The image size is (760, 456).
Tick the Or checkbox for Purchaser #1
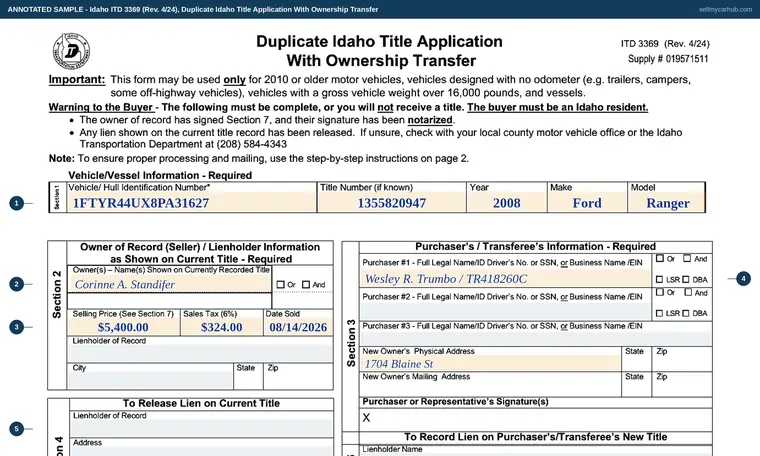[x=660, y=259]
